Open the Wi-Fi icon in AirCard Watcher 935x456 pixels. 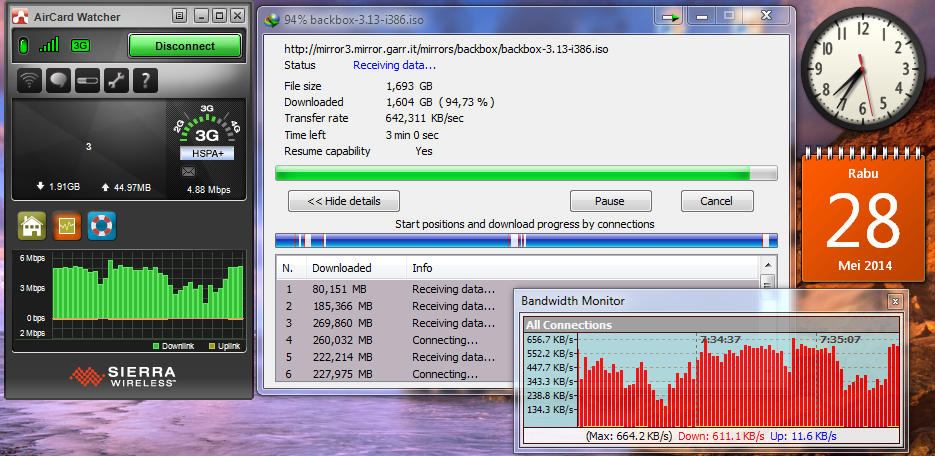click(x=29, y=80)
